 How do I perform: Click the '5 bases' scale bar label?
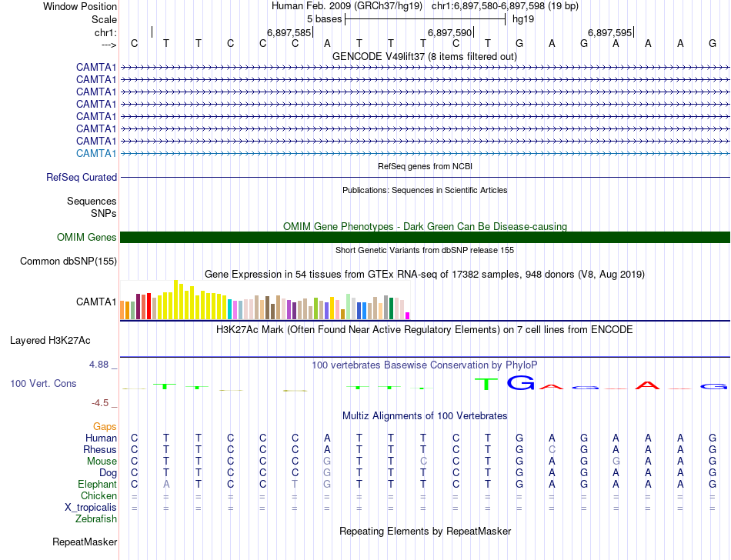click(x=325, y=19)
